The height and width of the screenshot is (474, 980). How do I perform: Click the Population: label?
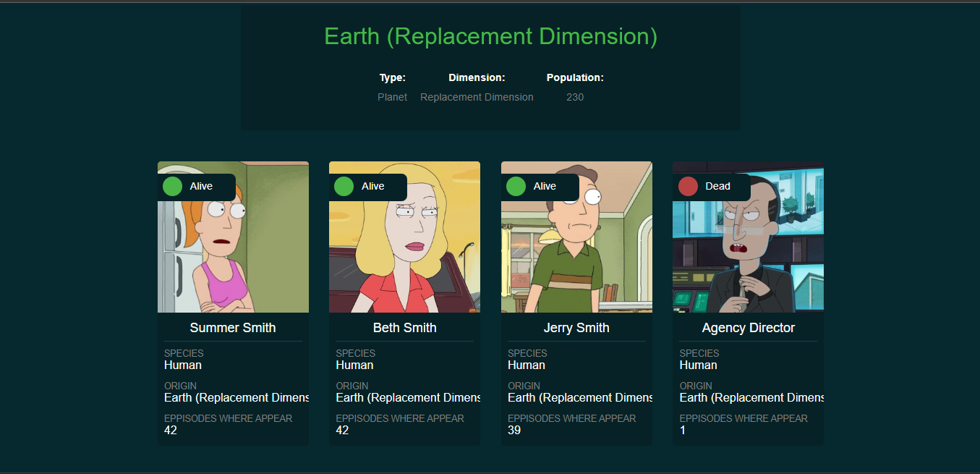[575, 77]
